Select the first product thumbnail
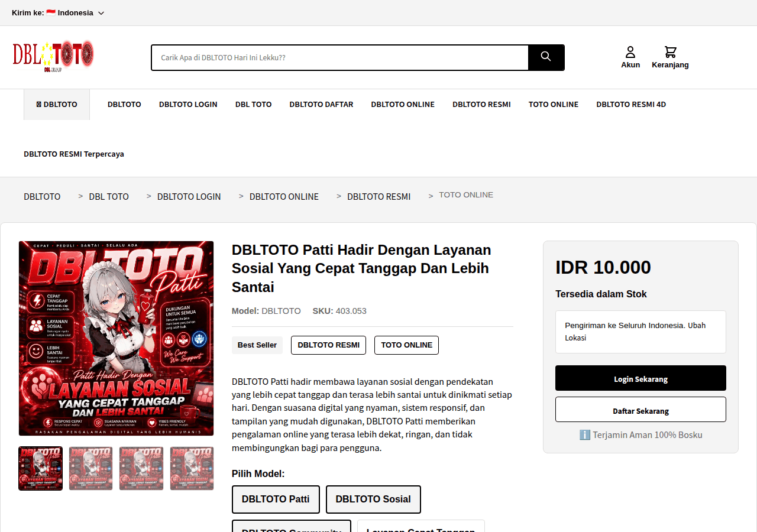 coord(40,468)
